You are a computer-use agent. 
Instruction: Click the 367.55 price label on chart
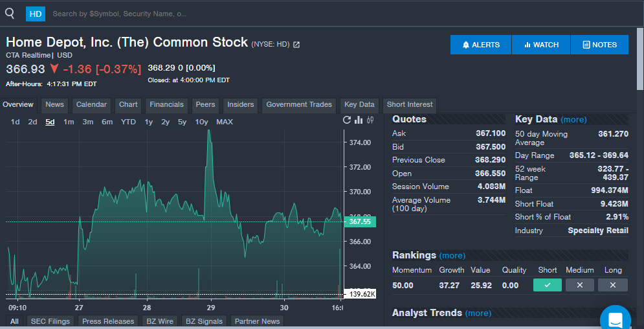360,221
